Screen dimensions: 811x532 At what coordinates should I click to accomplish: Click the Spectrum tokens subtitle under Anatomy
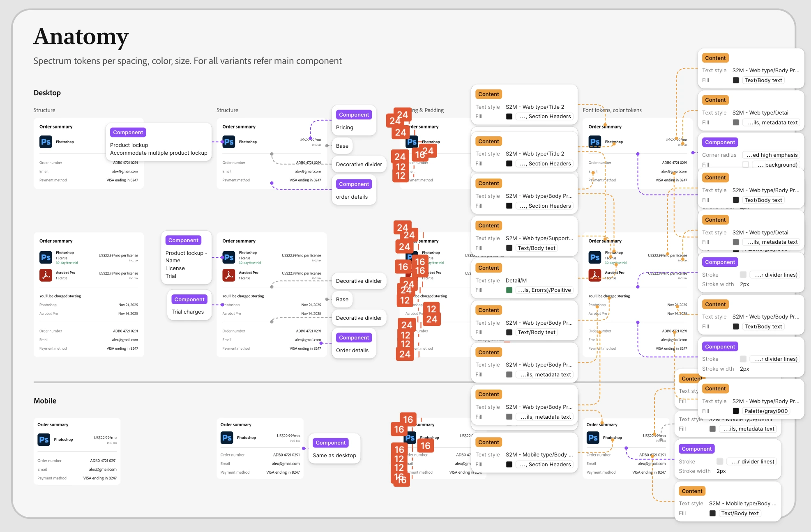coord(187,61)
